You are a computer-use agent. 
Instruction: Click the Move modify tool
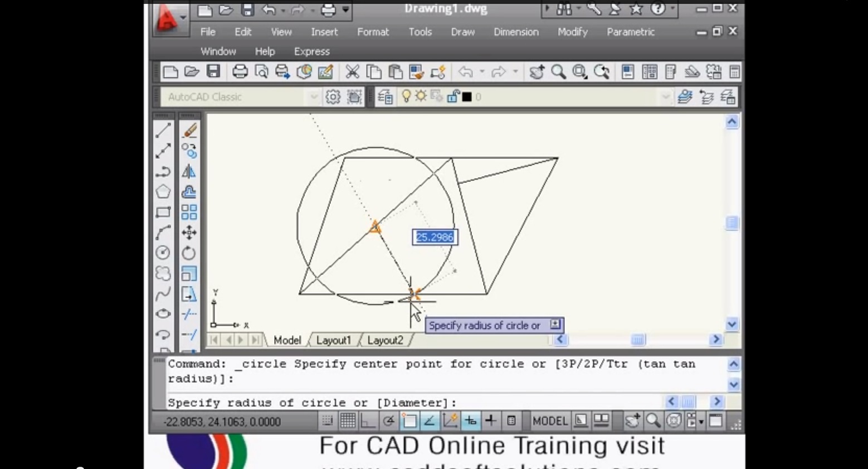(189, 233)
